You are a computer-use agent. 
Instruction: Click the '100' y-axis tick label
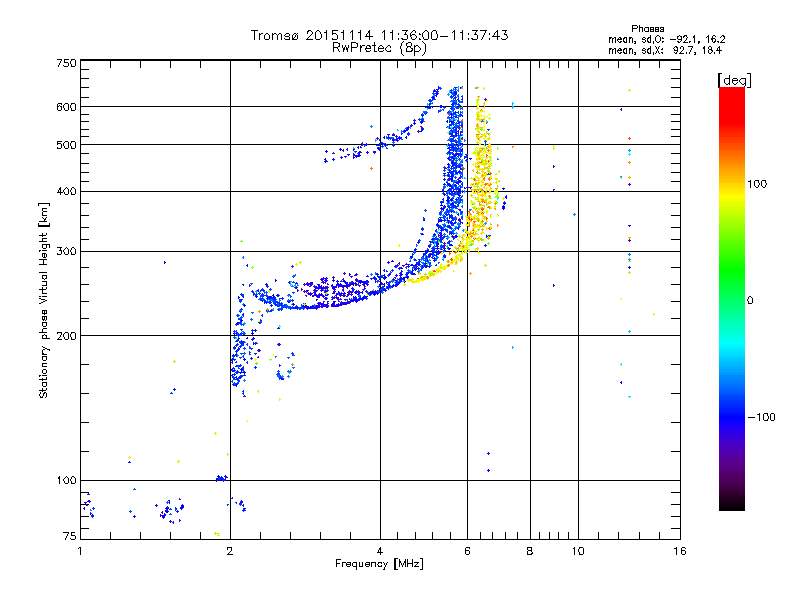pyautogui.click(x=66, y=480)
